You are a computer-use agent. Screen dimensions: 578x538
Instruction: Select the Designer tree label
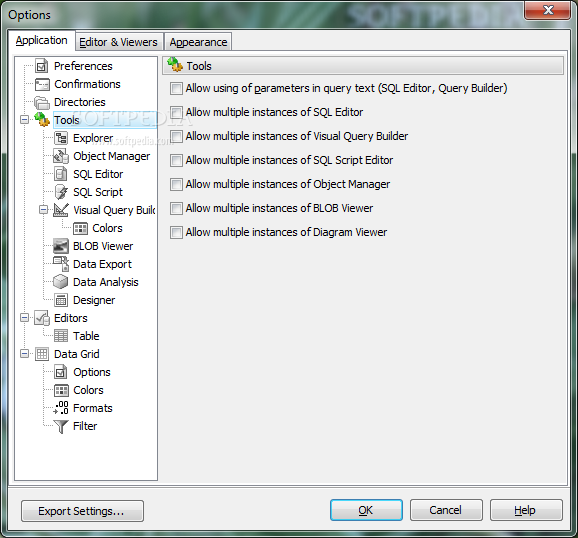point(94,300)
